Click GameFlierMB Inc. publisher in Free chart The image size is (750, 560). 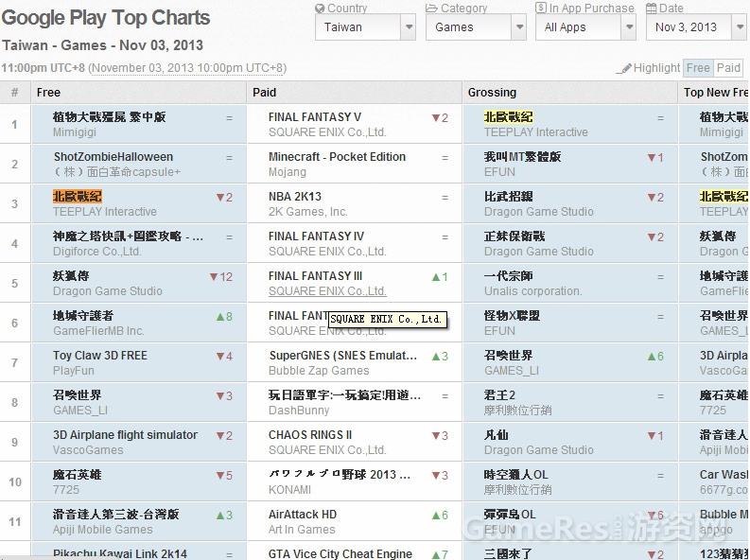tap(98, 331)
